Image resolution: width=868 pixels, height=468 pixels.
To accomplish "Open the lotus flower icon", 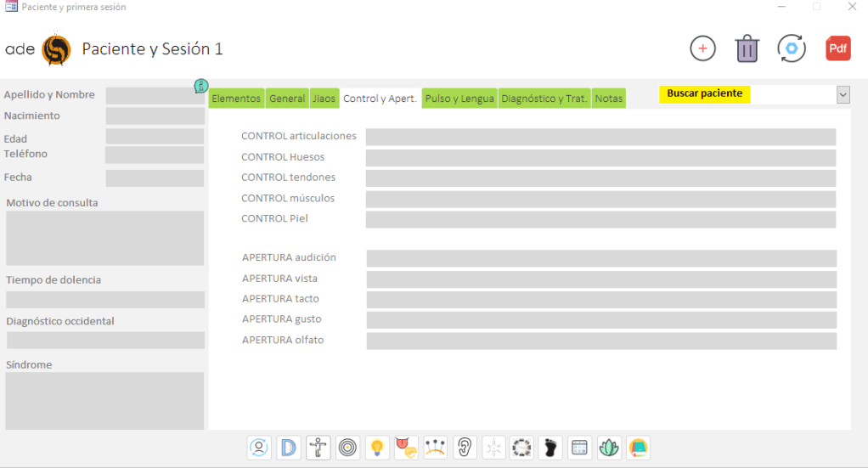I will pyautogui.click(x=609, y=448).
